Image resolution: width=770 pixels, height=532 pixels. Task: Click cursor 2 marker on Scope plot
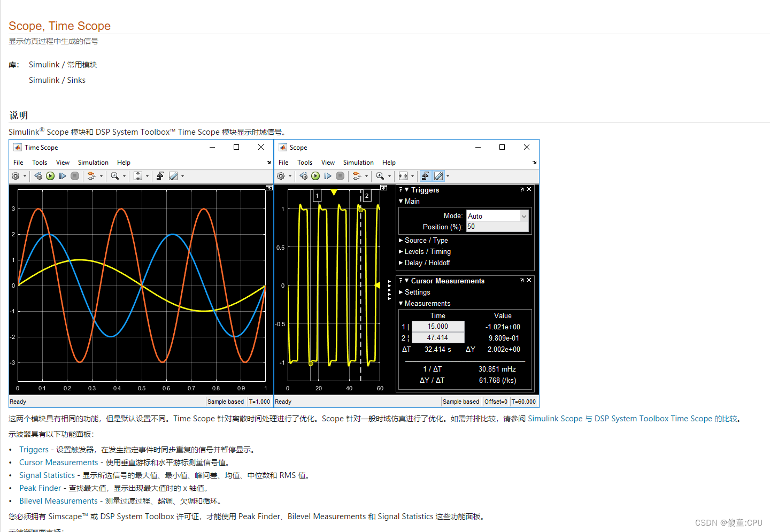pyautogui.click(x=367, y=196)
